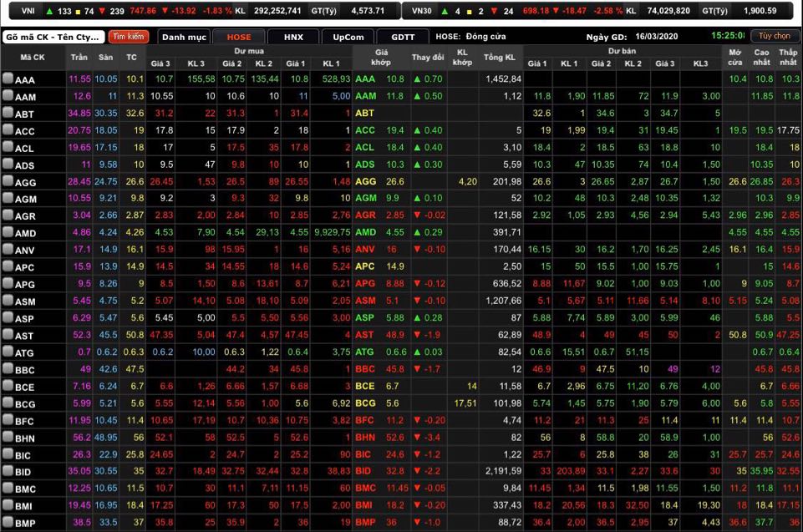Click the clock time 15:25

coord(728,36)
